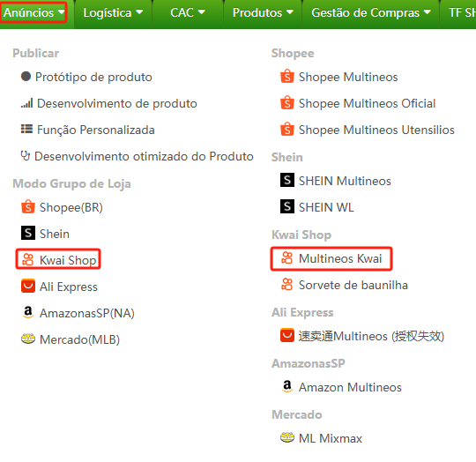476x462 pixels.
Task: Click the Shein icon beside SHEIN Multineos
Action: pos(287,181)
